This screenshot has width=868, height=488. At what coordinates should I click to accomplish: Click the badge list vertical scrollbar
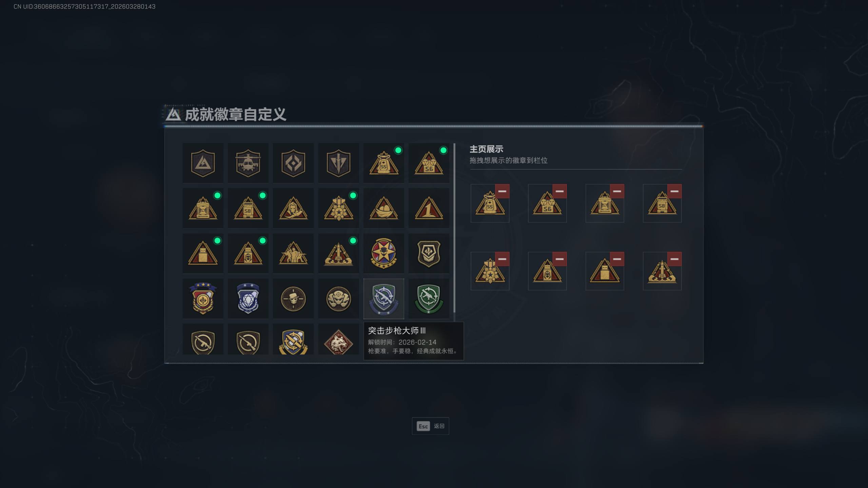tap(454, 228)
